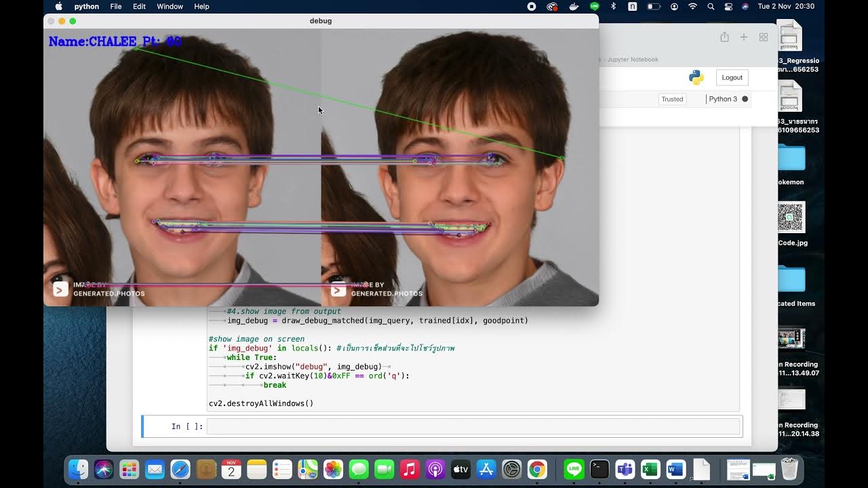Open Spotlight search magnifier icon
The width and height of the screenshot is (868, 488).
click(x=711, y=6)
